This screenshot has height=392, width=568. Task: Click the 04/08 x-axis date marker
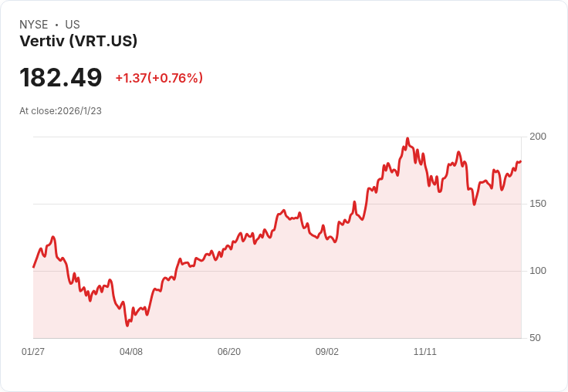point(131,352)
